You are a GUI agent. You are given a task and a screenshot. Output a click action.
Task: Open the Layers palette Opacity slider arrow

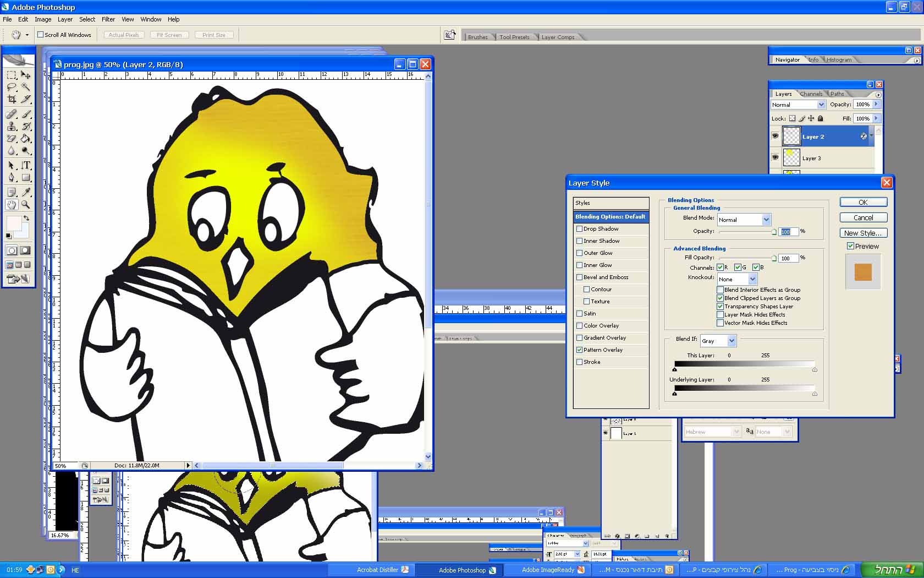876,104
